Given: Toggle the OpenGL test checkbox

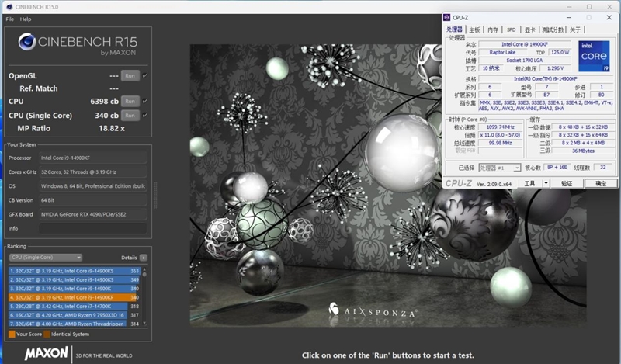Looking at the screenshot, I should pyautogui.click(x=145, y=75).
